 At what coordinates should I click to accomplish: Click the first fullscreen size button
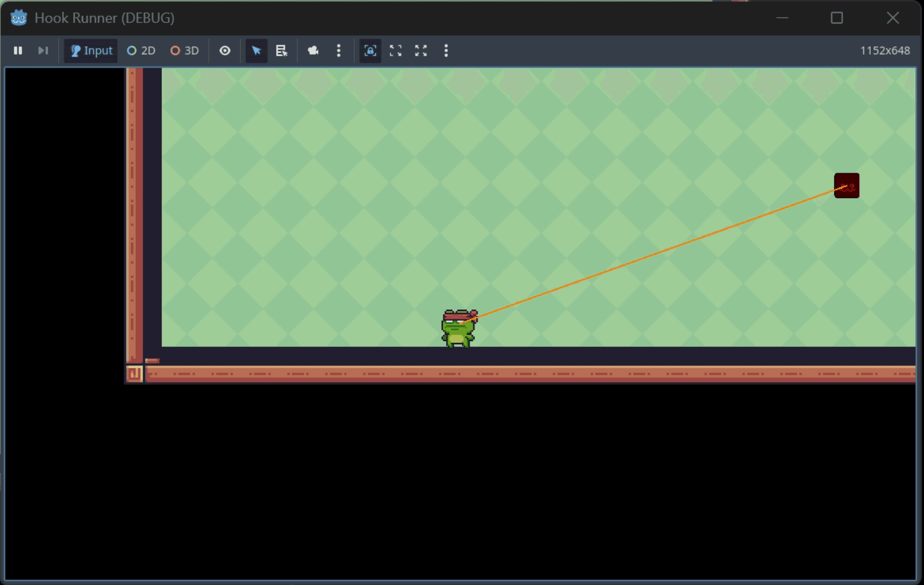pos(396,51)
